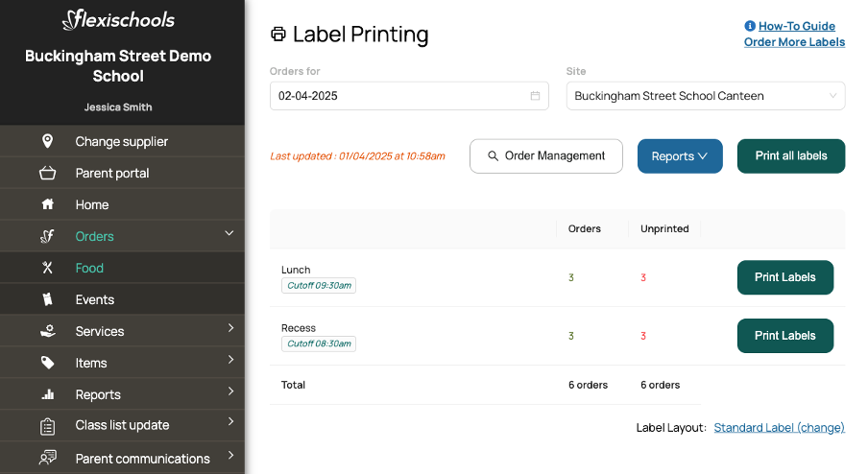Viewport: 868px width, 474px height.
Task: Click the clipboard icon for Class list update
Action: [x=47, y=425]
